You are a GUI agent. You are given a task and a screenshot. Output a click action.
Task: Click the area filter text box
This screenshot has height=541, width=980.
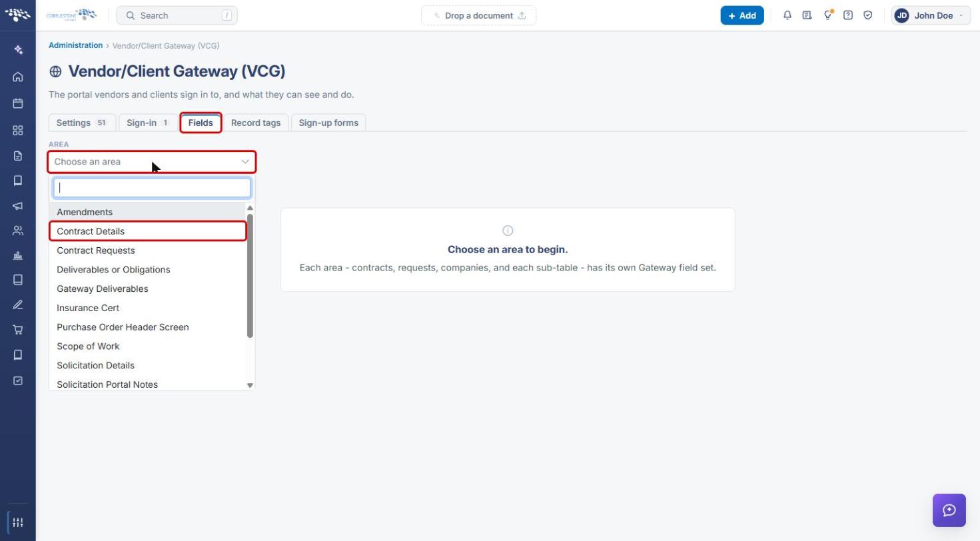coord(152,188)
